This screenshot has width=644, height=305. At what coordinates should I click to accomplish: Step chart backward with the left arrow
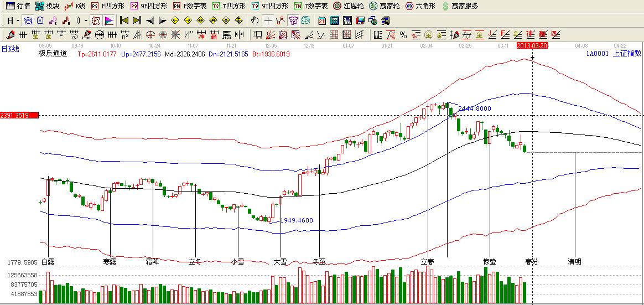[150, 21]
